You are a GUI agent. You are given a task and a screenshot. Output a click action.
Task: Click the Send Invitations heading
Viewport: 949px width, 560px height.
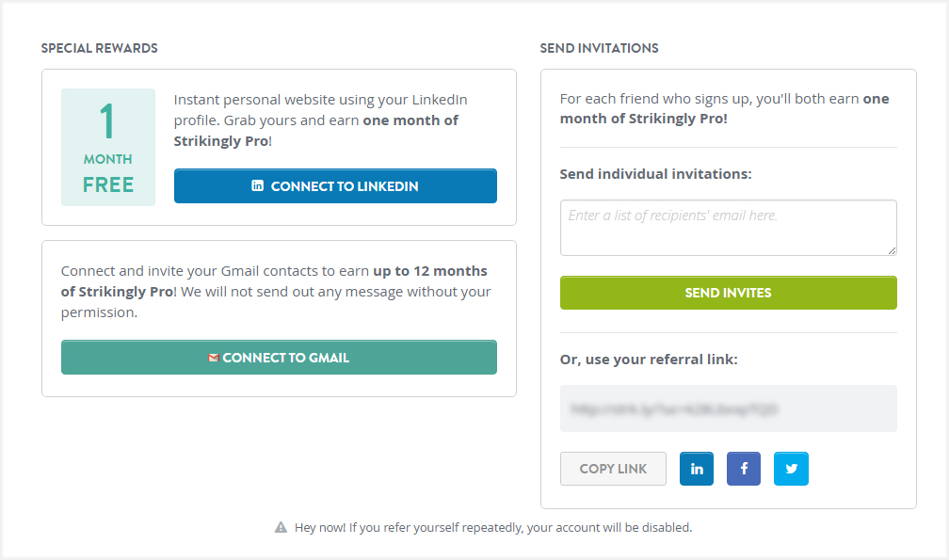pos(599,48)
